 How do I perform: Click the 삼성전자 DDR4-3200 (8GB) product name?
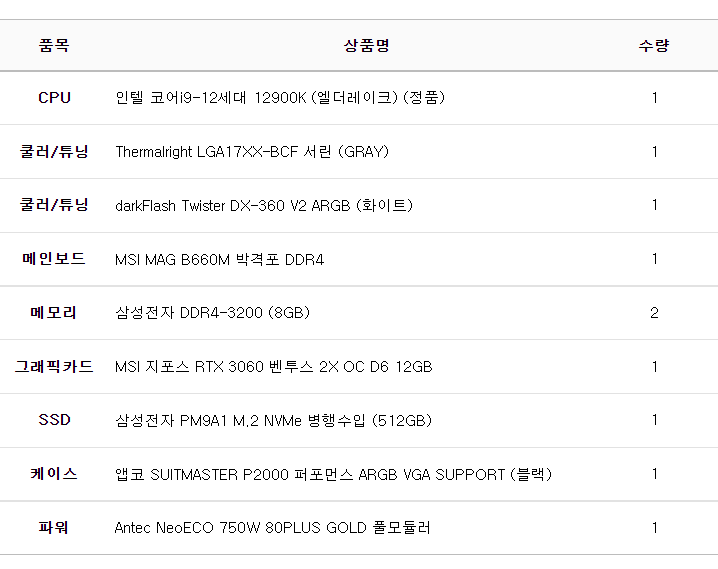tap(212, 313)
